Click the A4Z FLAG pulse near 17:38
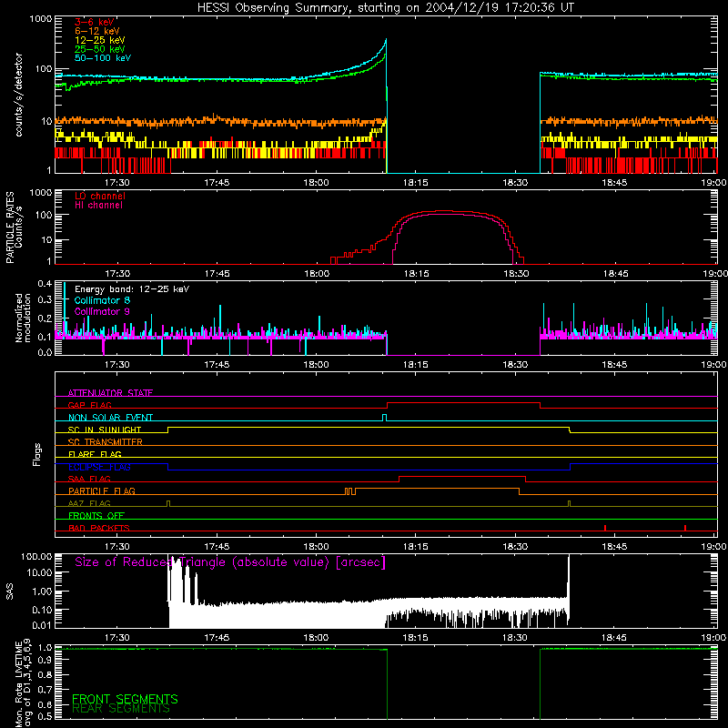The width and height of the screenshot is (728, 728). click(x=168, y=504)
